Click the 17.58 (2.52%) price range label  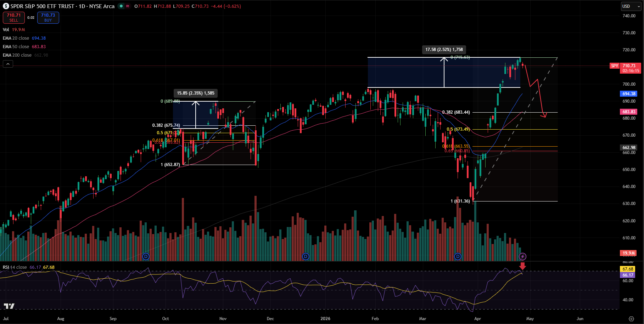[444, 50]
